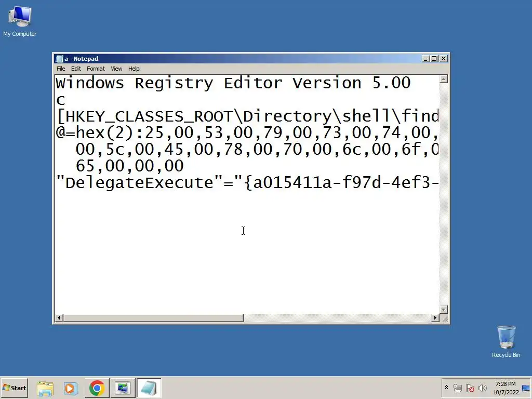Viewport: 532px width, 399px height.
Task: Close the Notepad window
Action: coord(444,59)
